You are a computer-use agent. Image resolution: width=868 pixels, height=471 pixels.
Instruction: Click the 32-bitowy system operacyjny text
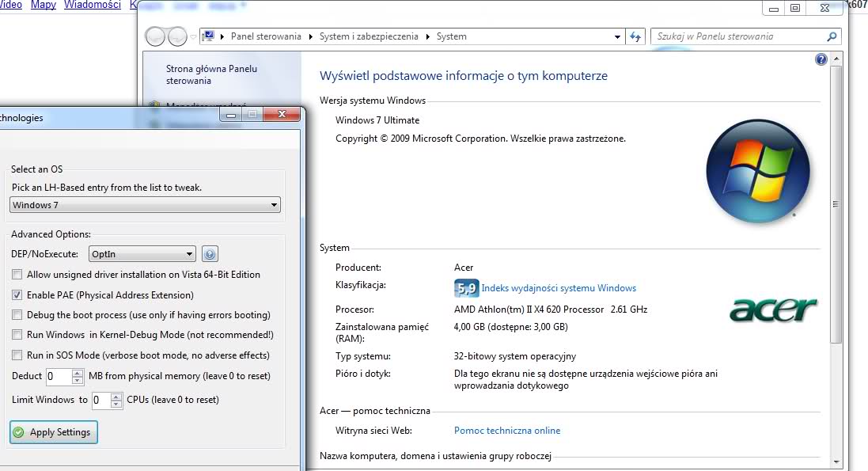(515, 356)
